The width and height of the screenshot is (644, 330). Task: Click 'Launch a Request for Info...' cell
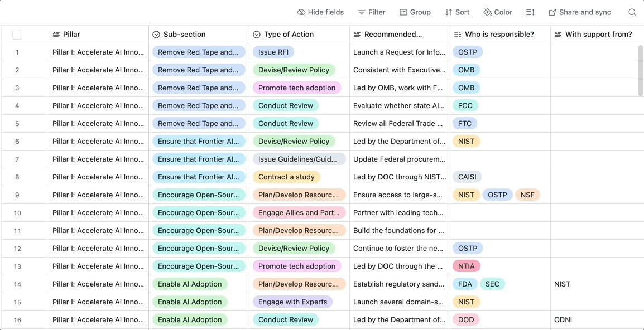pos(400,52)
